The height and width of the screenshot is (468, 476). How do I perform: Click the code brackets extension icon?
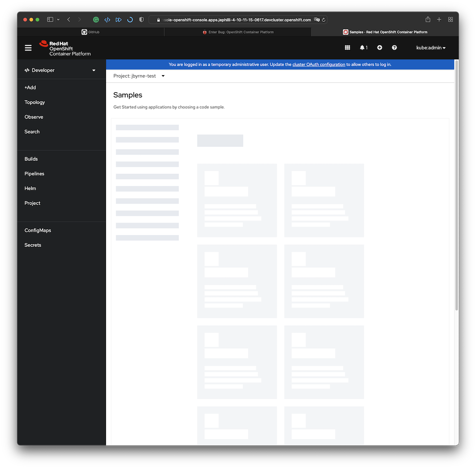107,19
